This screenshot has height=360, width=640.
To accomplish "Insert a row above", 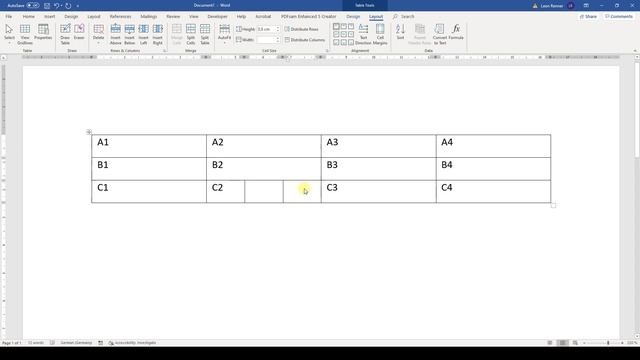I will (x=116, y=34).
